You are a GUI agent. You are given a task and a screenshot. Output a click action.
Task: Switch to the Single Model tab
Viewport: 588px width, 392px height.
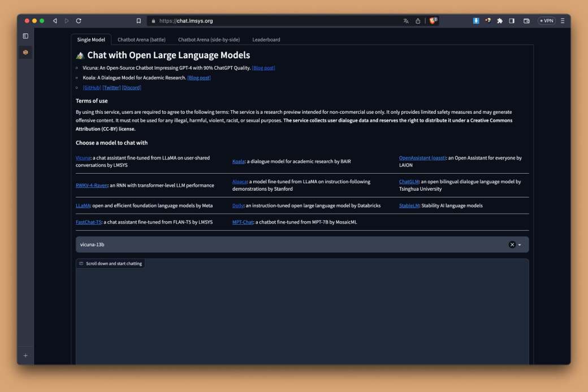tap(91, 40)
